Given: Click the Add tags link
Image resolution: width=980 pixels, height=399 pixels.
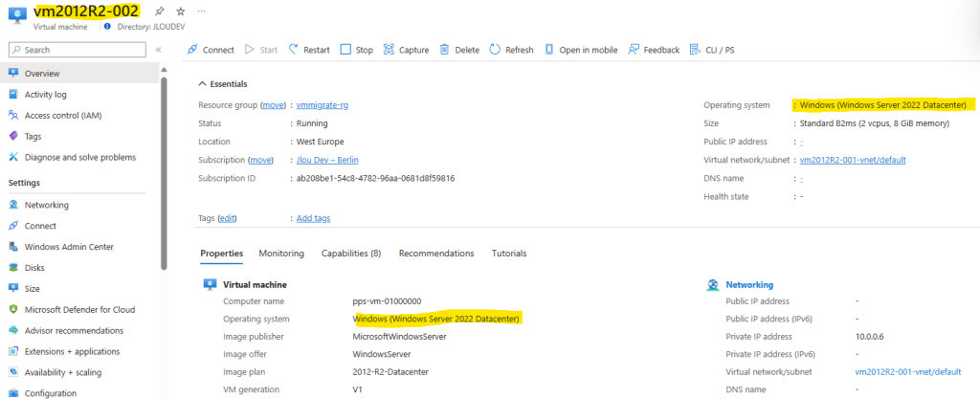Looking at the screenshot, I should 313,218.
